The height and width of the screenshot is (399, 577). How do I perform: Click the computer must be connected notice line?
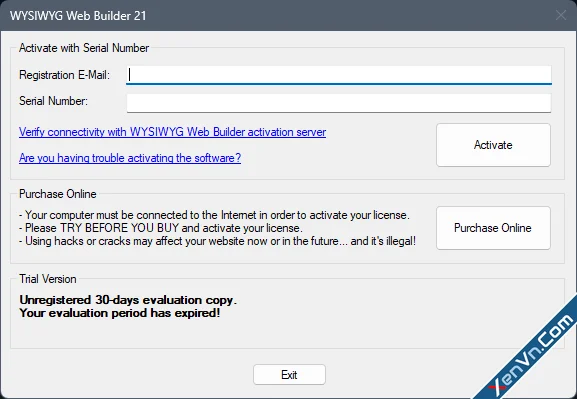click(214, 215)
